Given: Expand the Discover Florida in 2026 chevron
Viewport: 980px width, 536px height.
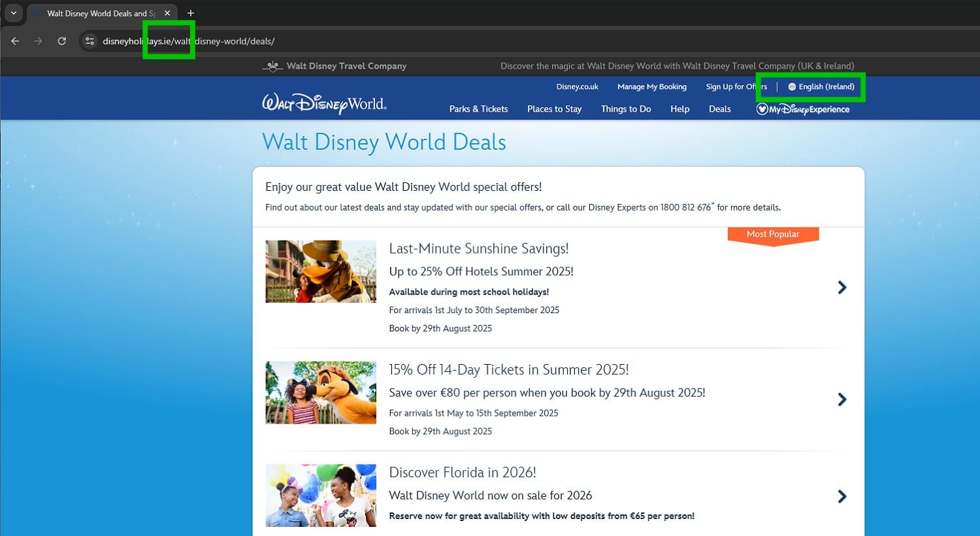Looking at the screenshot, I should coord(842,497).
